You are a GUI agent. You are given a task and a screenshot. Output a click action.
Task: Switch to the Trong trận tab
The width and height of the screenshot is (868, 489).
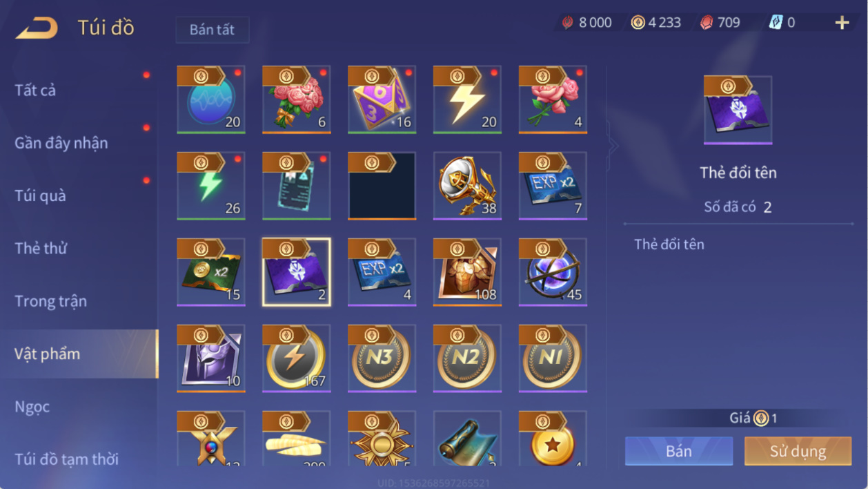click(x=50, y=301)
